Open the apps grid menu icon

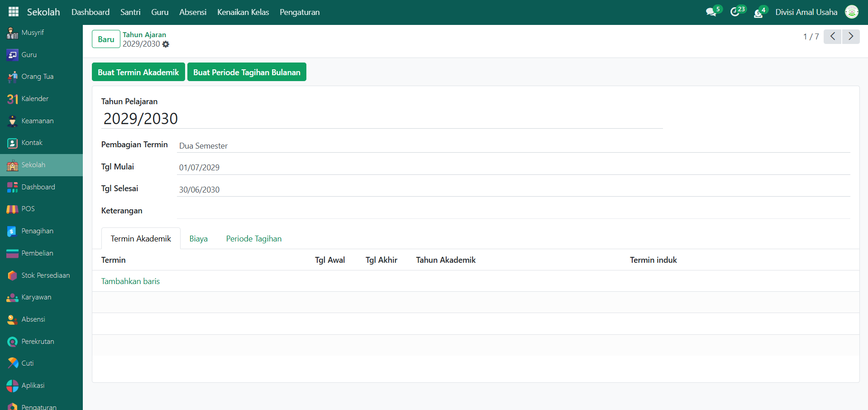[14, 12]
